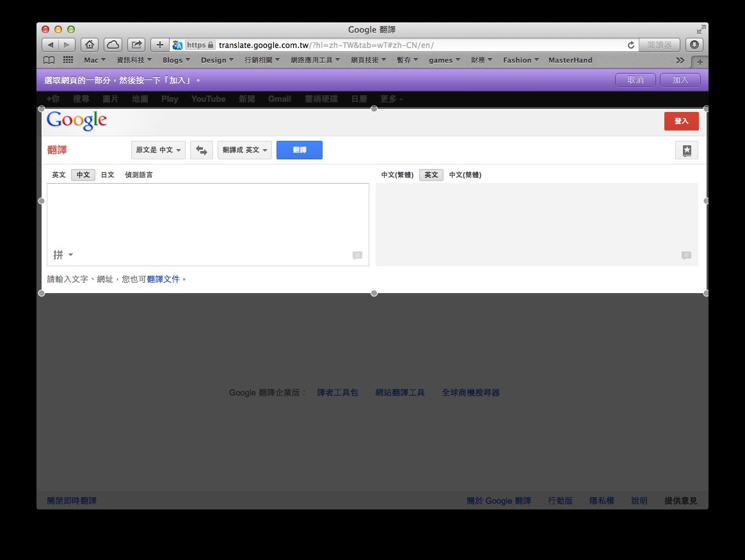Screen dimensions: 745x560
Task: Open the Phrasebook star icon
Action: [687, 150]
